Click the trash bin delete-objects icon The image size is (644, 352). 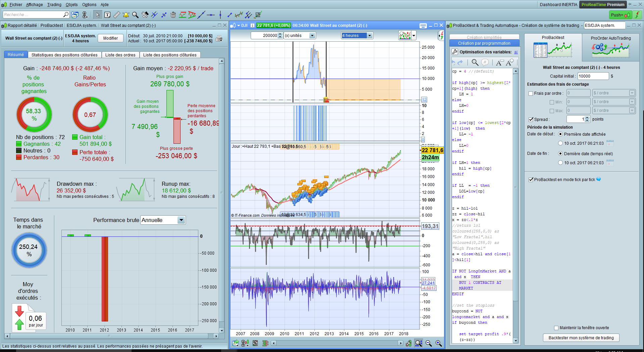[x=173, y=15]
